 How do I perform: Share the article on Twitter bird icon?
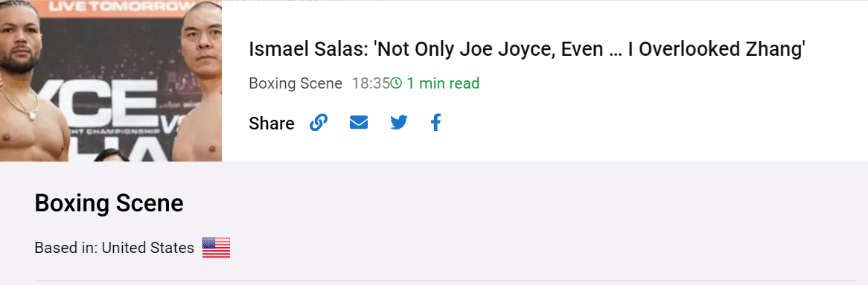[x=398, y=122]
